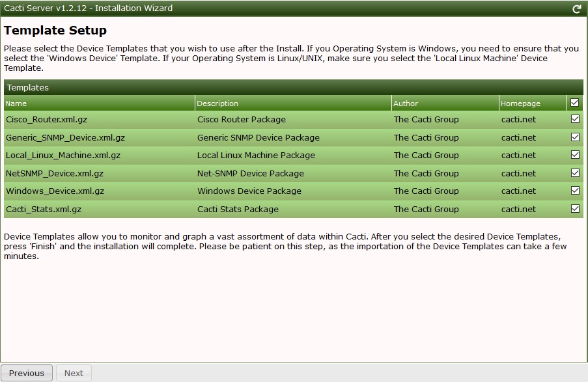Click the Cacti Stats Package description

(238, 209)
